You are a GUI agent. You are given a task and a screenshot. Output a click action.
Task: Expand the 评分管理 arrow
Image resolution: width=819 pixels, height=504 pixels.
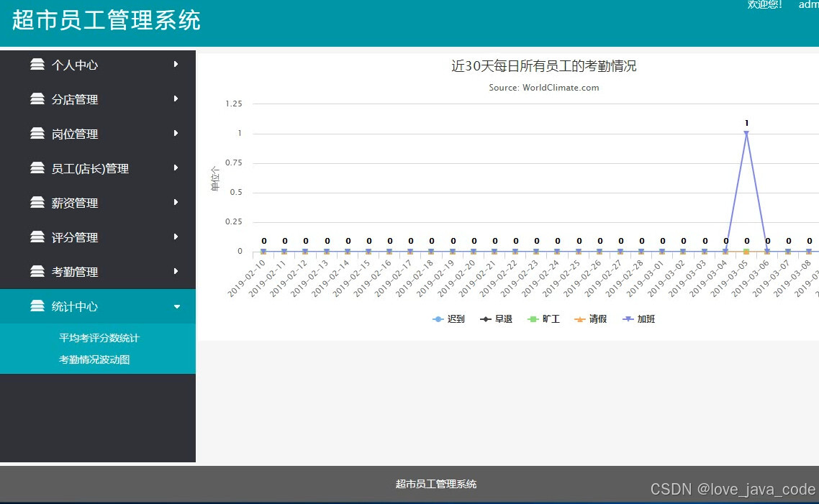pyautogui.click(x=176, y=237)
